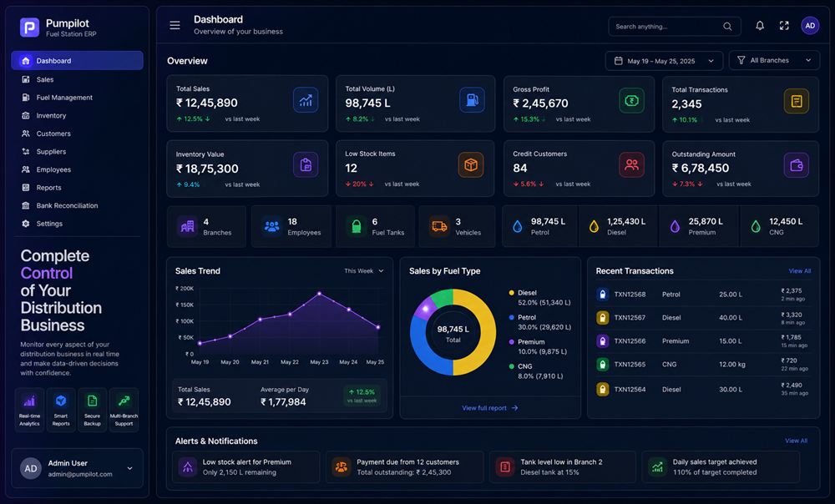Click the Diesel droplet icon
Viewport: 835px width, 504px height.
594,227
